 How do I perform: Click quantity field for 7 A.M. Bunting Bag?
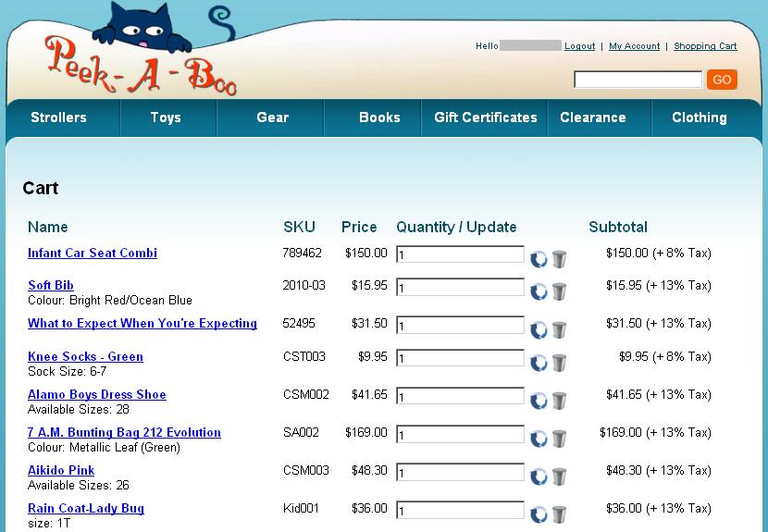point(461,434)
